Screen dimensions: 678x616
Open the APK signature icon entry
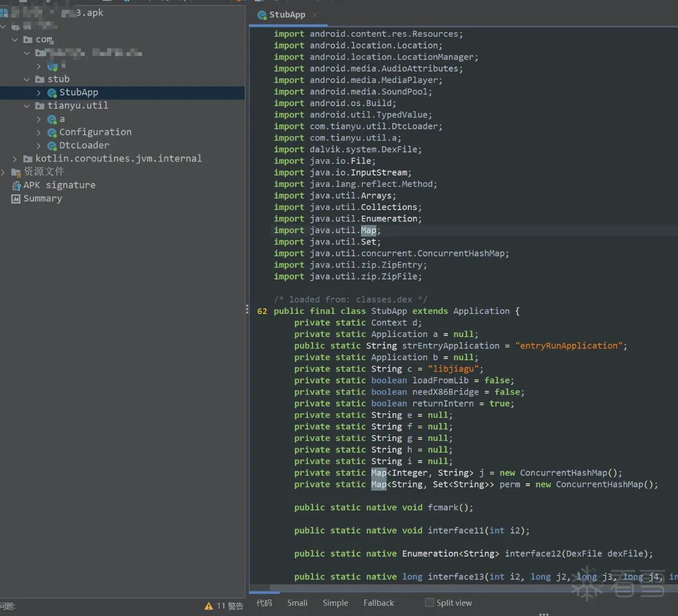click(16, 185)
